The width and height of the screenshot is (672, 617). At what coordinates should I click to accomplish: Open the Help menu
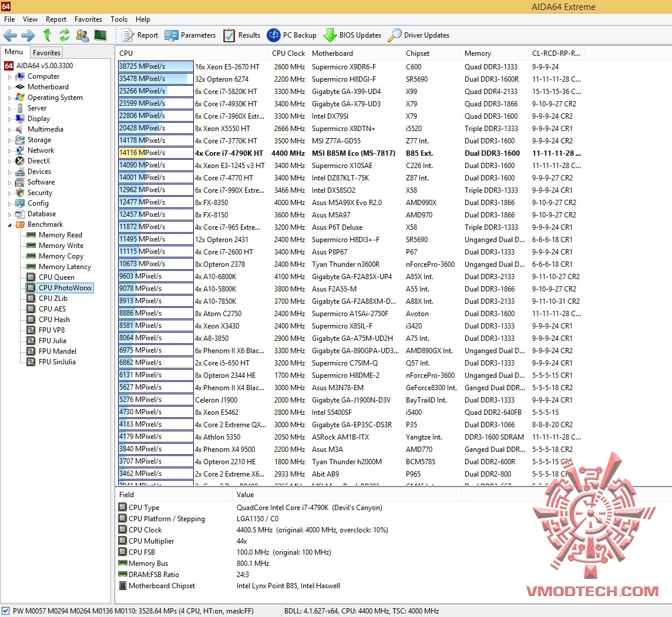(x=143, y=19)
